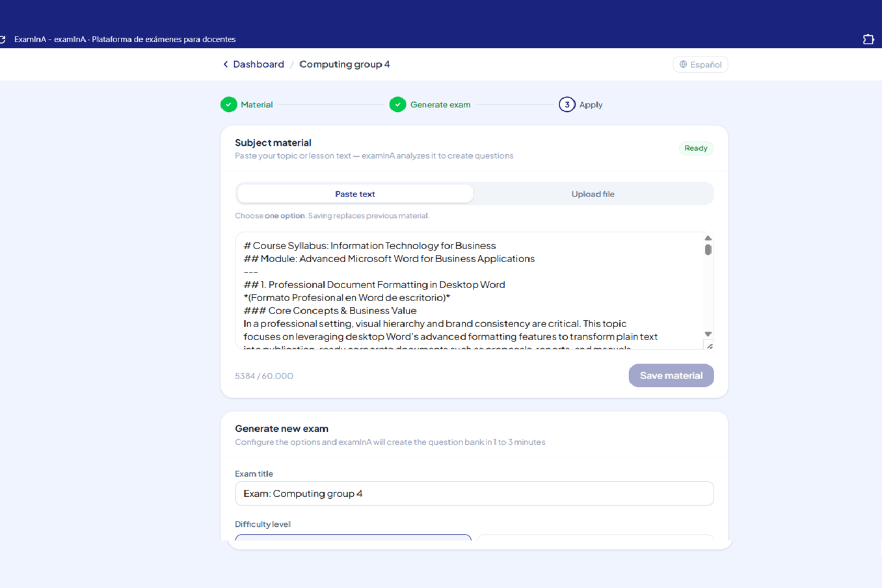This screenshot has height=588, width=882.
Task: Click the green checkmark of Generate exam step
Action: (x=397, y=105)
